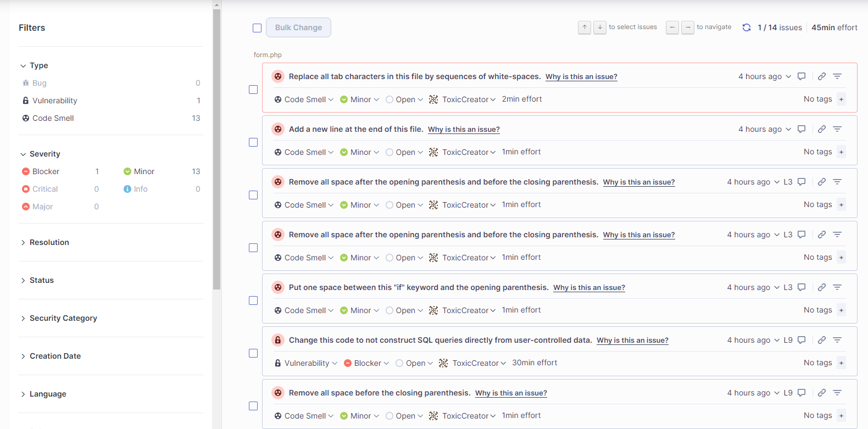Copy permalink of 'Put one space between' issue
Viewport: 868px width, 429px height.
pos(822,287)
